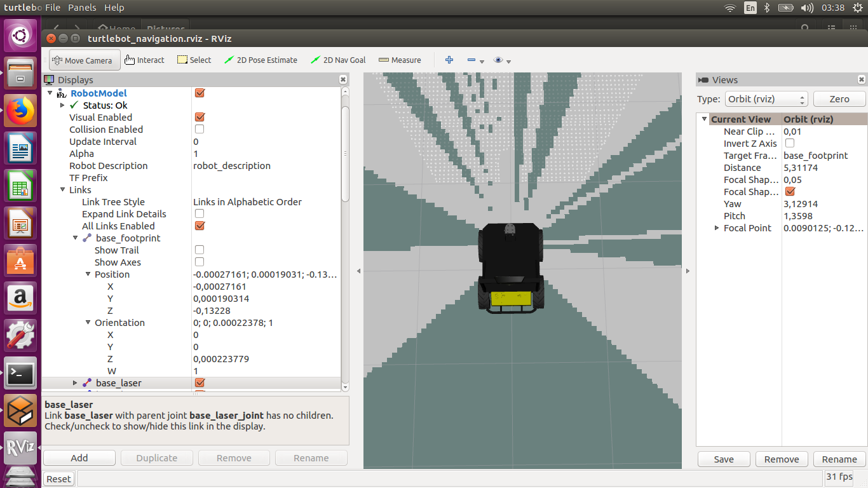
Task: Toggle the Expand Link Details checkbox
Action: (200, 214)
